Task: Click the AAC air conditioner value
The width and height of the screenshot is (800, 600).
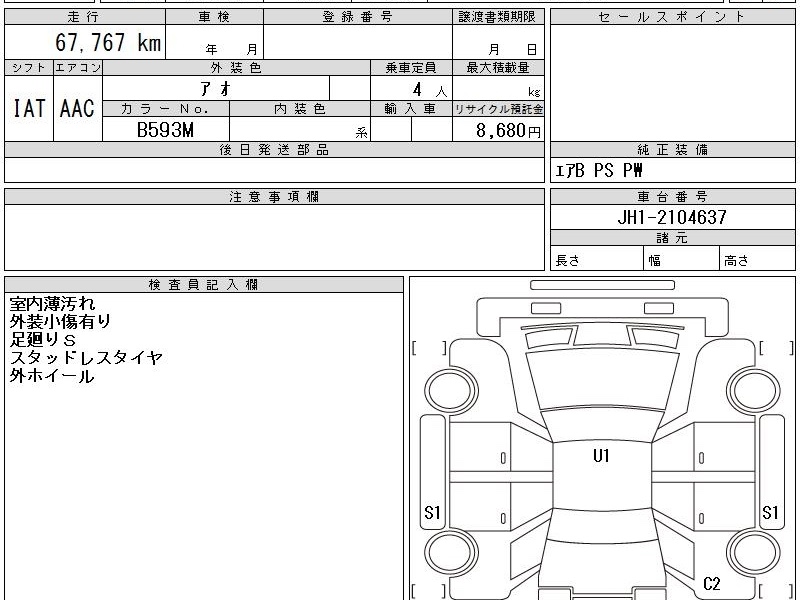Action: pyautogui.click(x=77, y=109)
